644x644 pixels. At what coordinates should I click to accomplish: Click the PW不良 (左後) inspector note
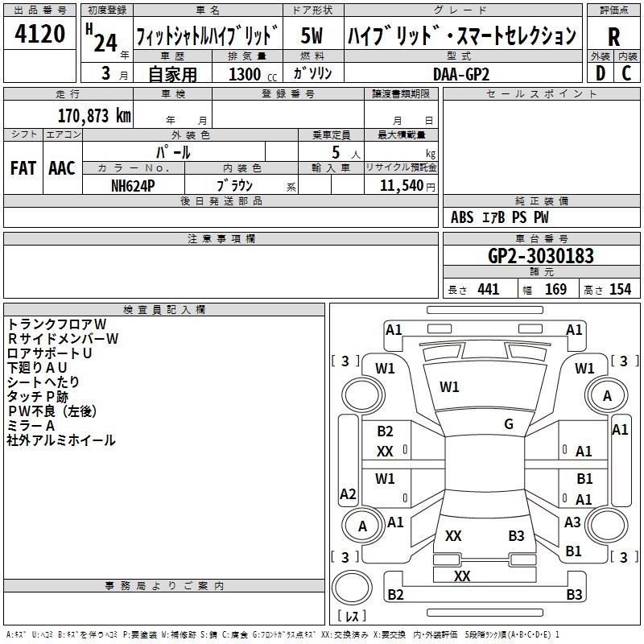(52, 411)
